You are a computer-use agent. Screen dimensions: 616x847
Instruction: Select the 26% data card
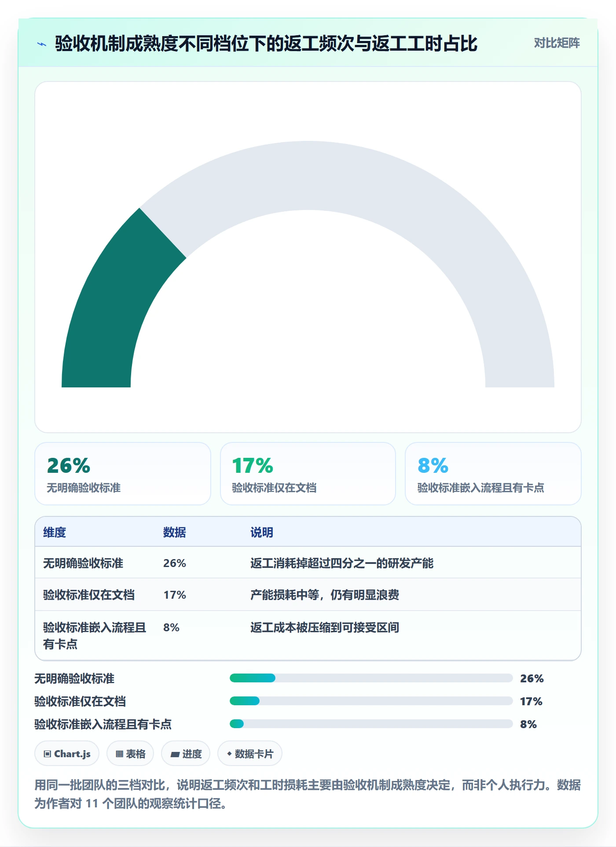click(123, 474)
